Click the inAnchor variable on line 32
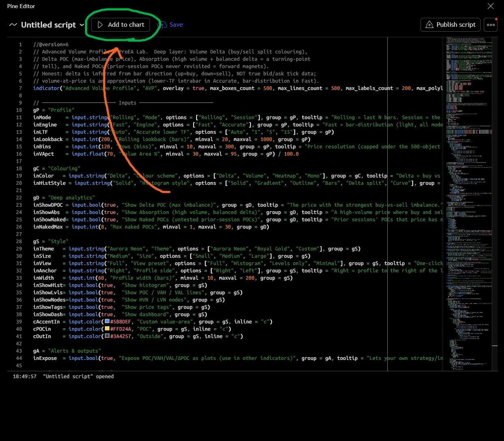The height and width of the screenshot is (441, 504). [x=45, y=270]
